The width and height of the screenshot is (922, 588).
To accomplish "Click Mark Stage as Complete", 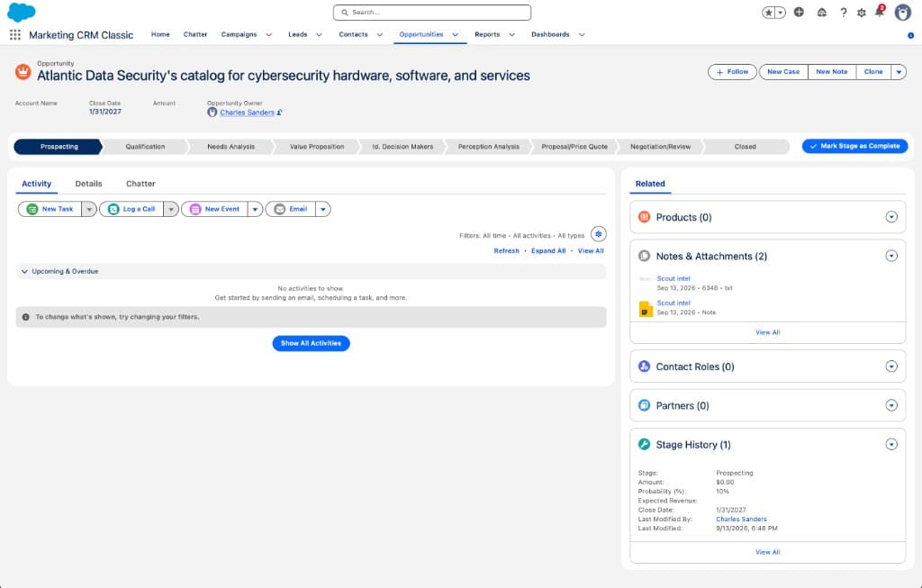I will click(854, 146).
